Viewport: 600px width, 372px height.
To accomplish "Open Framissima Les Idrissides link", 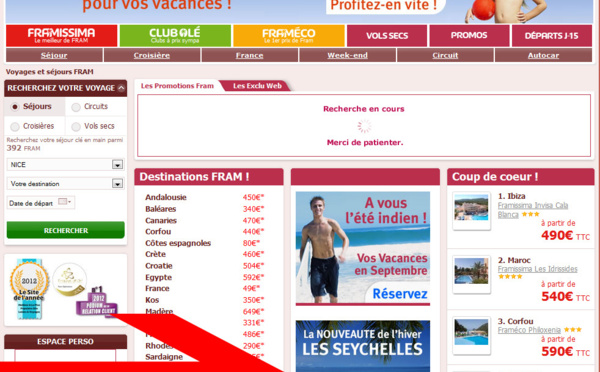I will (x=537, y=269).
